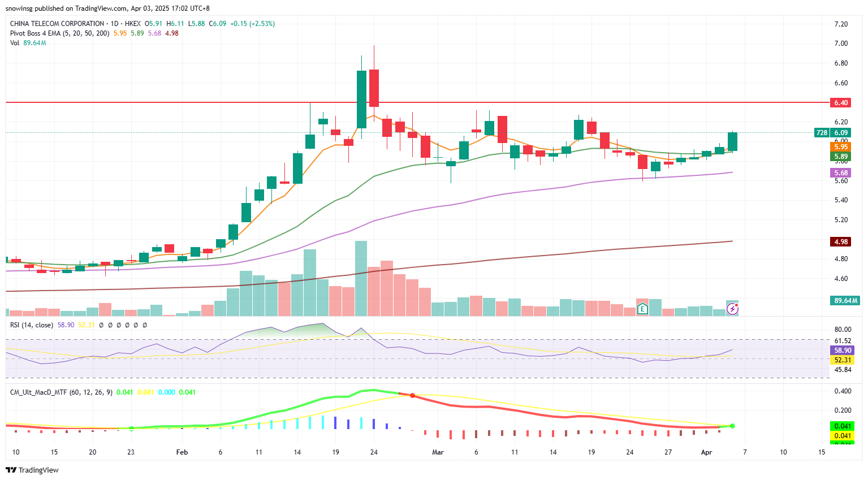
Task: Click the 6.80 price scale value
Action: 841,63
